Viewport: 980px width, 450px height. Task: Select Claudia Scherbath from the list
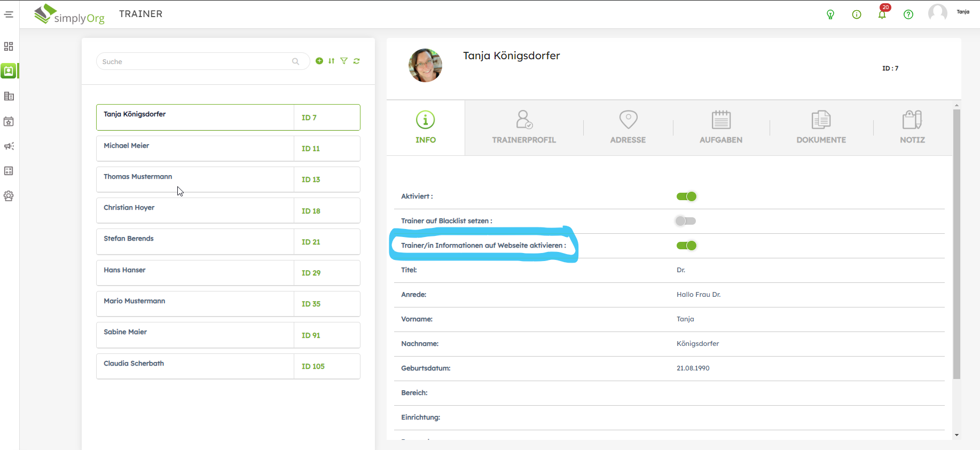195,366
